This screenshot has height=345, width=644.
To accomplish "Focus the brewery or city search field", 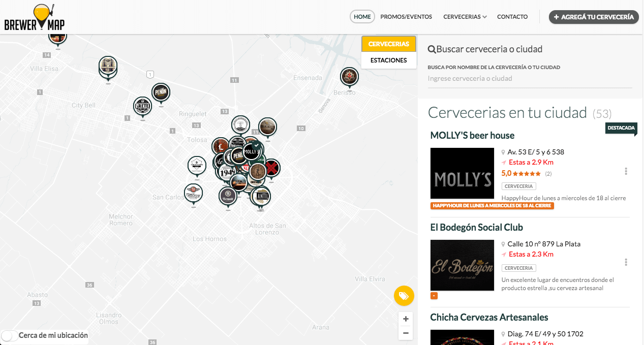I will coord(530,79).
